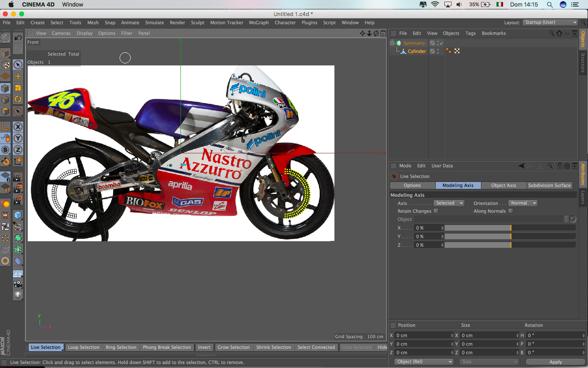Screen dimensions: 588x368
Task: Adjust the Modeling Axis X slider
Action: coord(510,228)
